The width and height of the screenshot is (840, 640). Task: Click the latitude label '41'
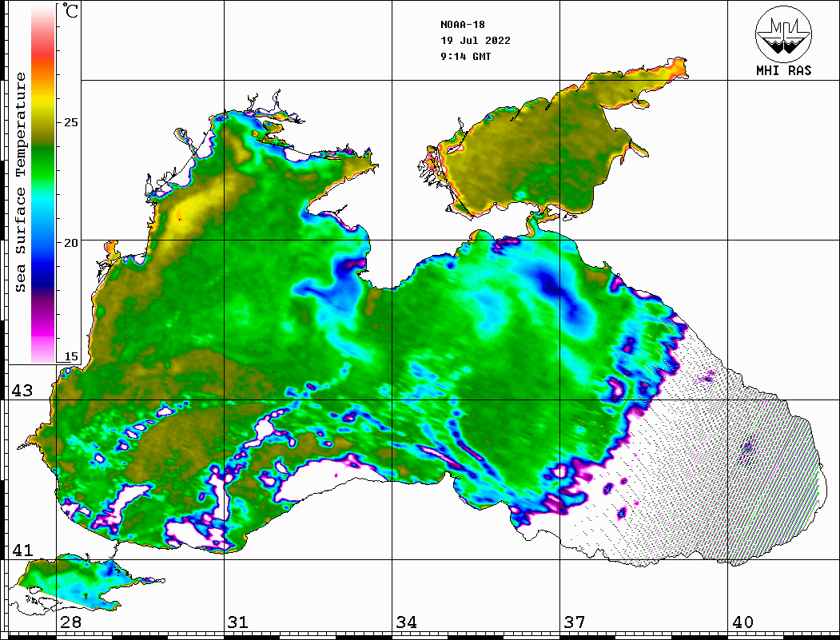22,551
